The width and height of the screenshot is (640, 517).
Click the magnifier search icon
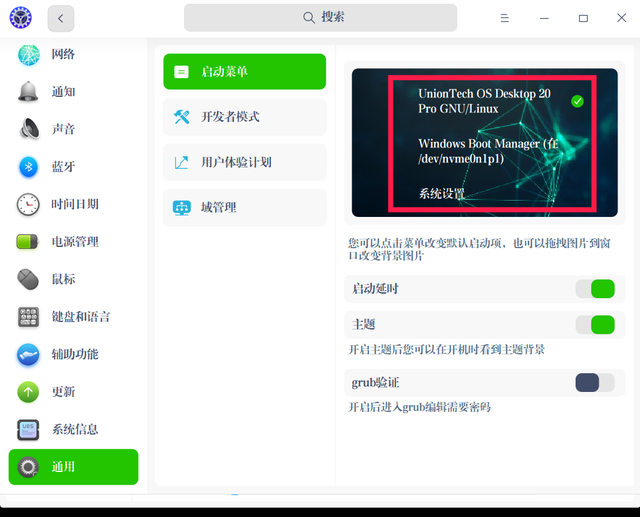point(309,18)
